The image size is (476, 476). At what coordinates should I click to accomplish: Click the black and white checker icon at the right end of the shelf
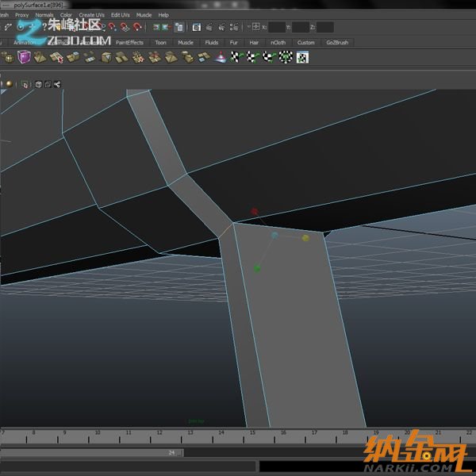coord(302,57)
